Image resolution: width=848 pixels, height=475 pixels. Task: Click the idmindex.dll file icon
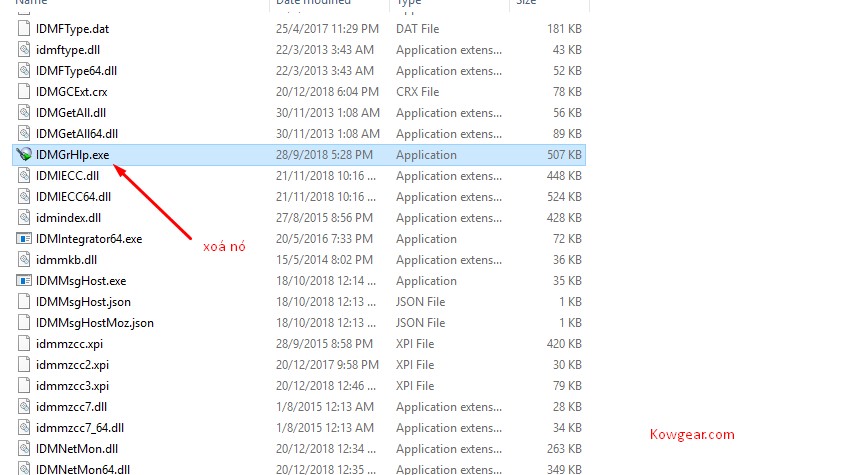pyautogui.click(x=24, y=217)
